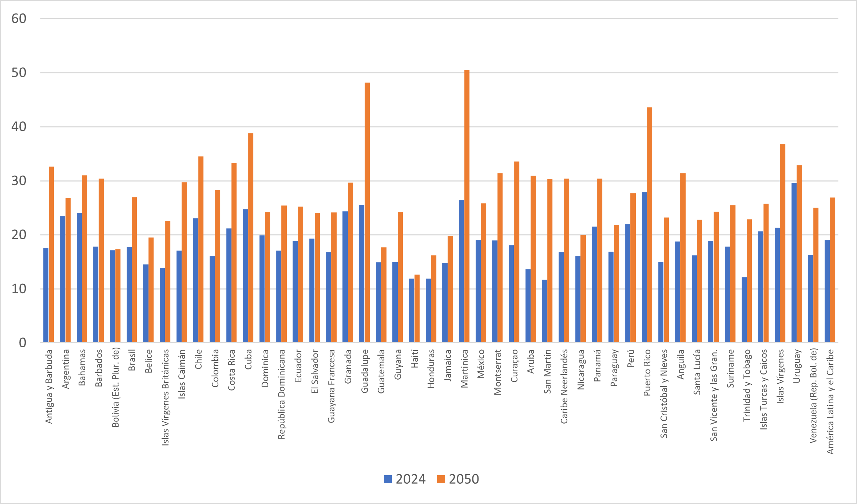857x504 pixels.
Task: Click the República Dominicana axis label
Action: 281,395
